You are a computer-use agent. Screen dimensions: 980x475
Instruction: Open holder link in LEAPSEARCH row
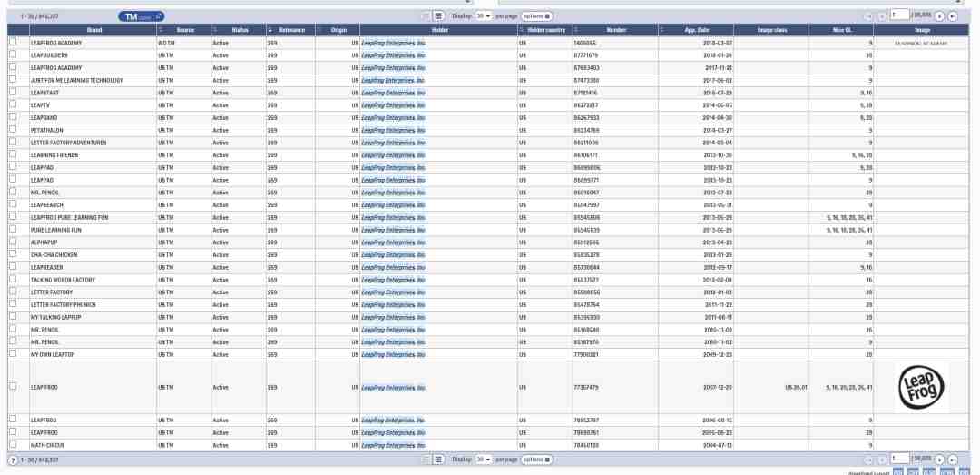pyautogui.click(x=393, y=204)
